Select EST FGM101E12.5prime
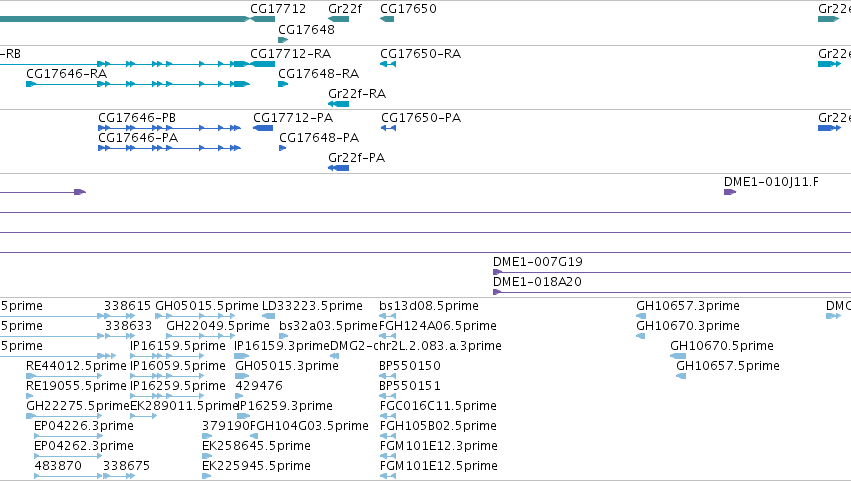Image resolution: width=851 pixels, height=481 pixels. click(x=439, y=466)
